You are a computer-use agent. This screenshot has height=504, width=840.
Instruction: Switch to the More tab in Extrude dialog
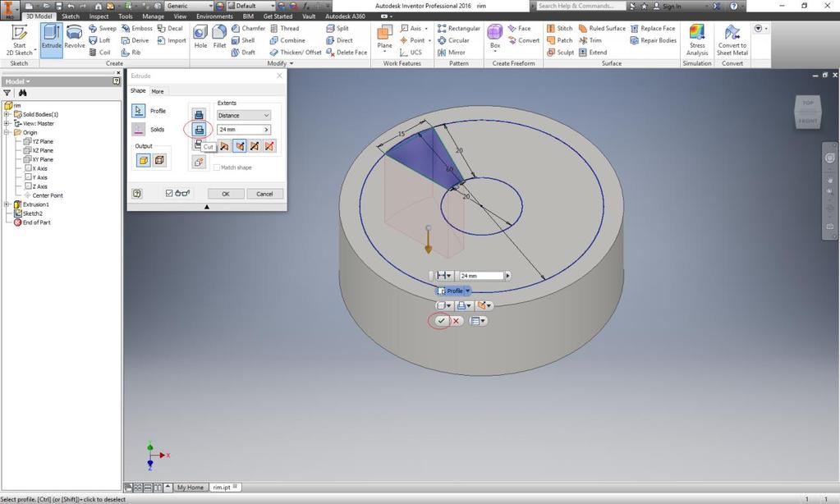158,92
